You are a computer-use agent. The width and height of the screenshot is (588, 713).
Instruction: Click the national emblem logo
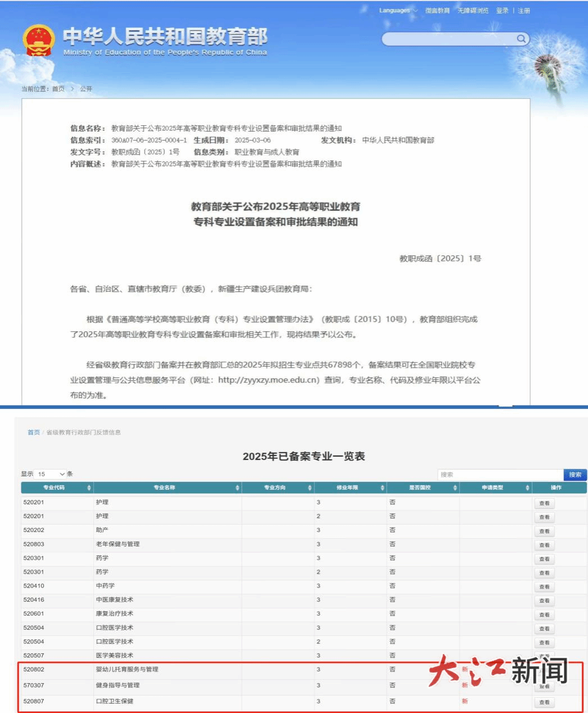(38, 40)
